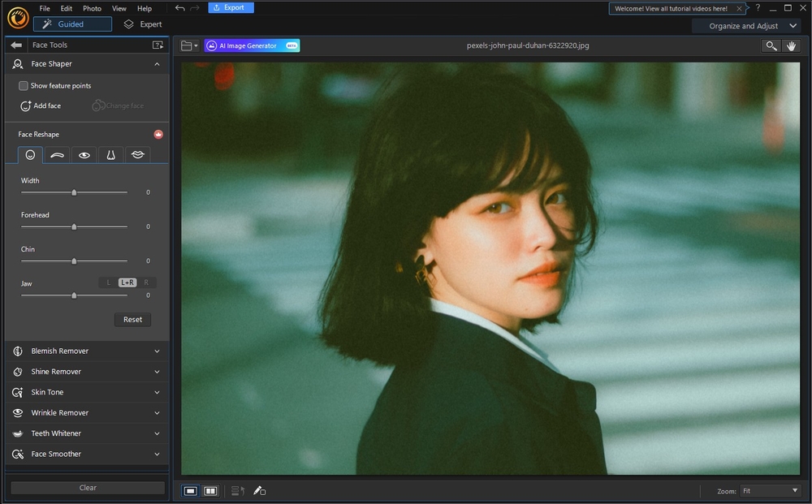
Task: Select the nose reshape tab icon
Action: 110,155
